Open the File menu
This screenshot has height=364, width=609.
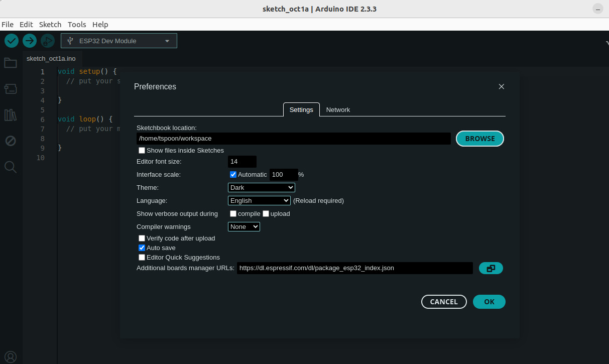pos(8,24)
